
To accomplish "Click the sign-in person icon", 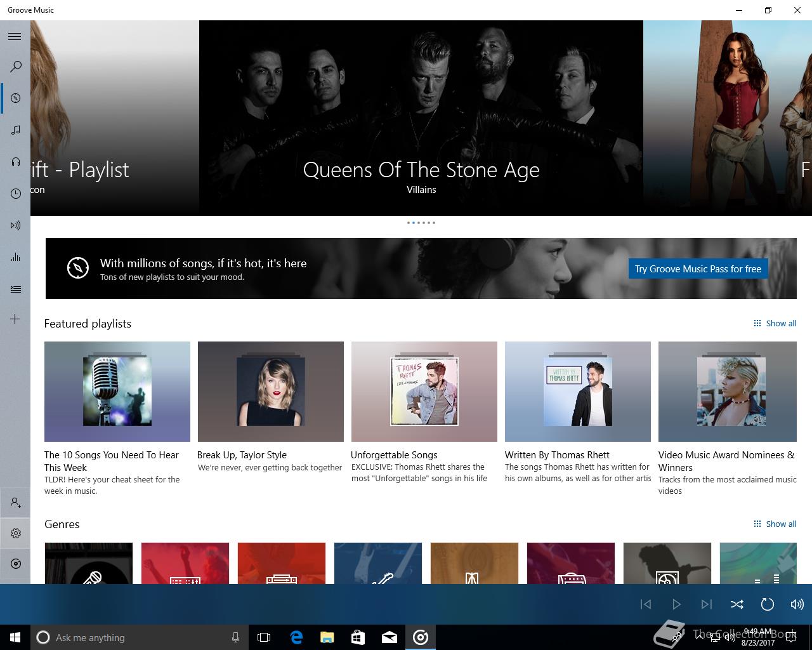I will [x=15, y=503].
